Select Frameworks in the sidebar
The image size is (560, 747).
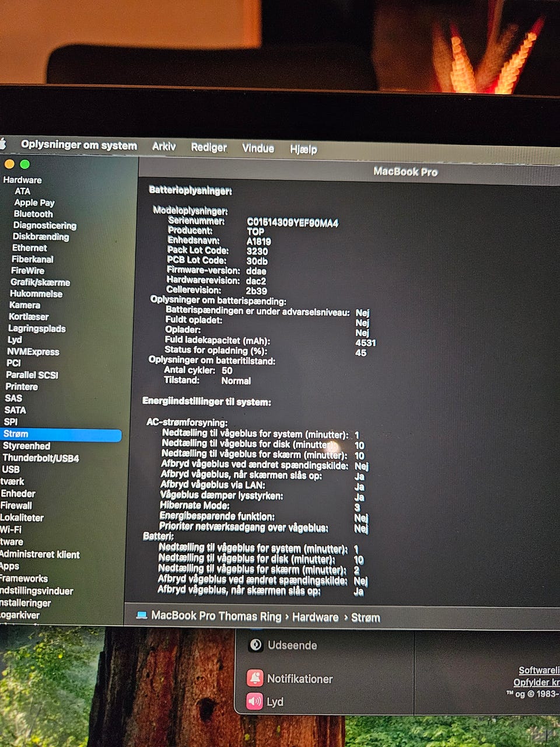coord(24,578)
